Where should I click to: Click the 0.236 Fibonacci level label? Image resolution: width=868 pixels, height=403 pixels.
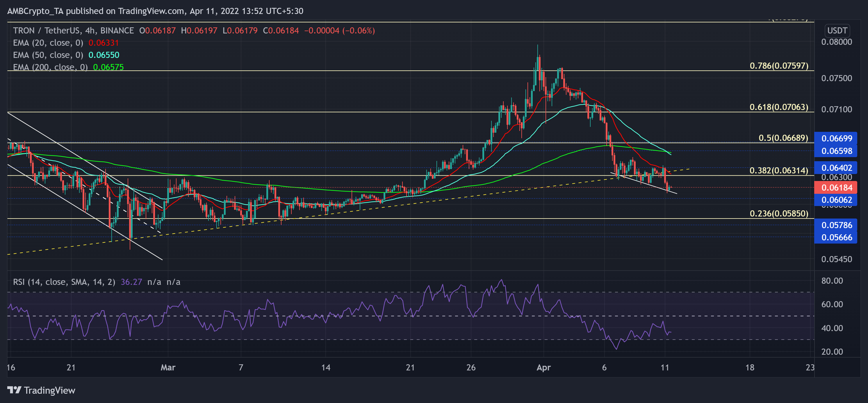(779, 214)
